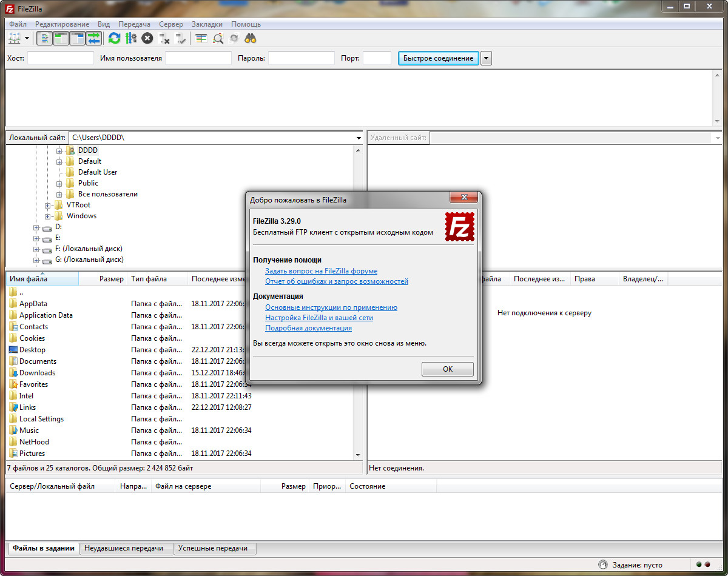Screen dimensions: 728x576
Task: Reconnect to the last used server
Action: (181, 38)
